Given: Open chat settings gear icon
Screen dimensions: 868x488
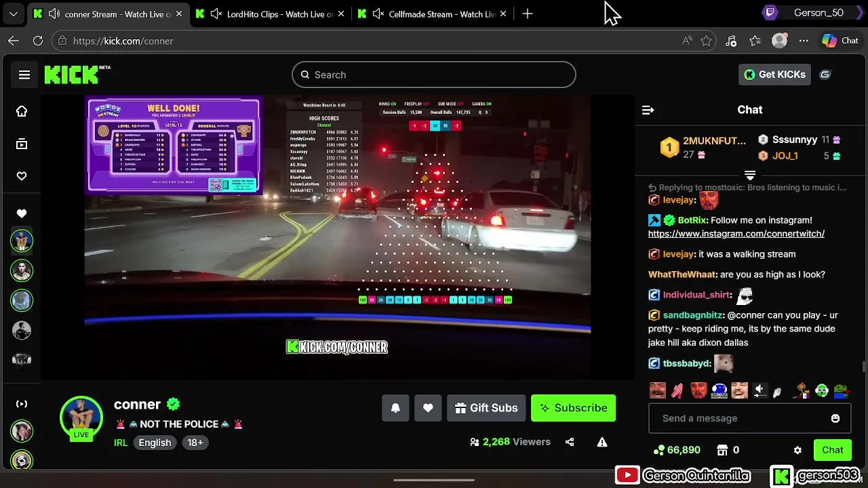Looking at the screenshot, I should coord(797,450).
